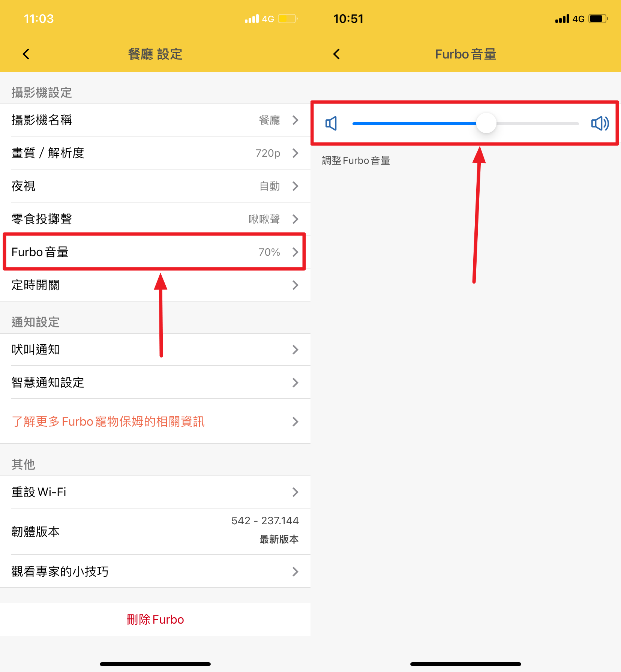621x672 pixels.
Task: Expand the chevron on 重設 Wi-Fi row
Action: [295, 492]
